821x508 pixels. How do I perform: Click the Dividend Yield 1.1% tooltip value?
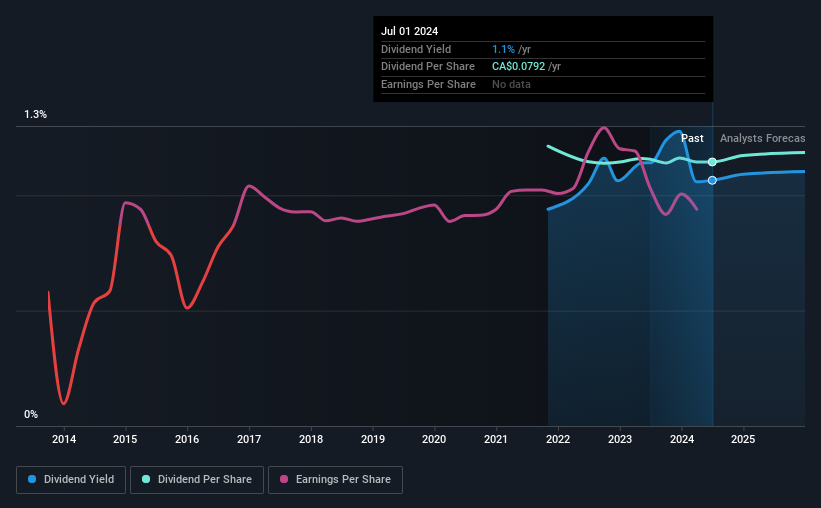503,49
